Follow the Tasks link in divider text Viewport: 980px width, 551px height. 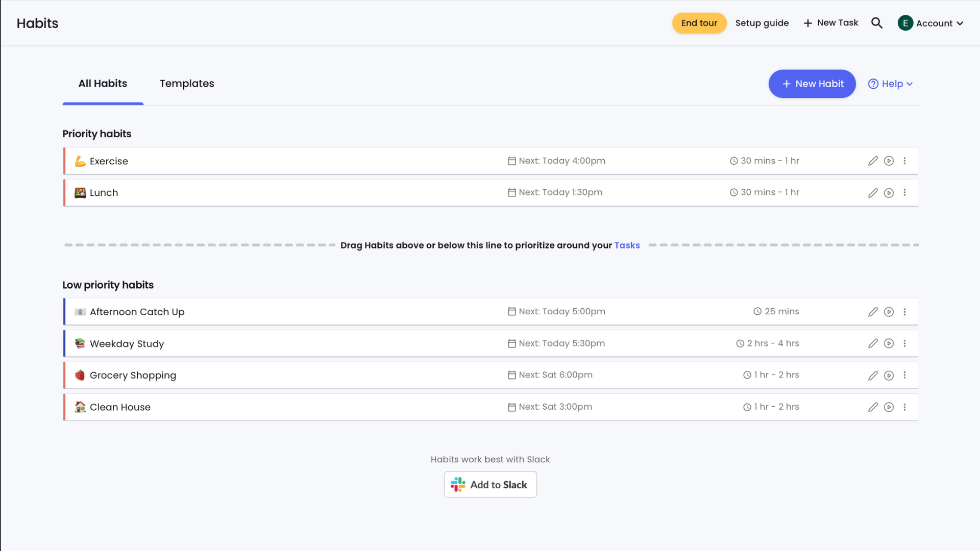pos(627,245)
